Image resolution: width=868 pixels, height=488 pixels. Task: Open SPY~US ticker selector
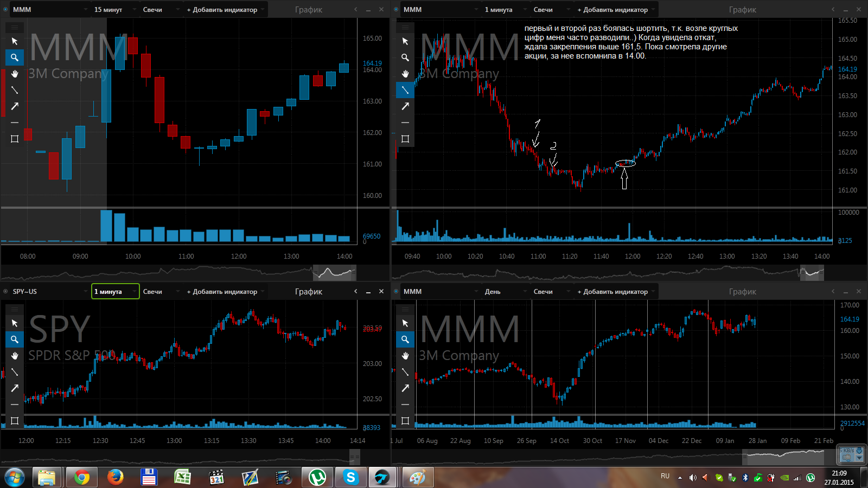[x=50, y=292]
